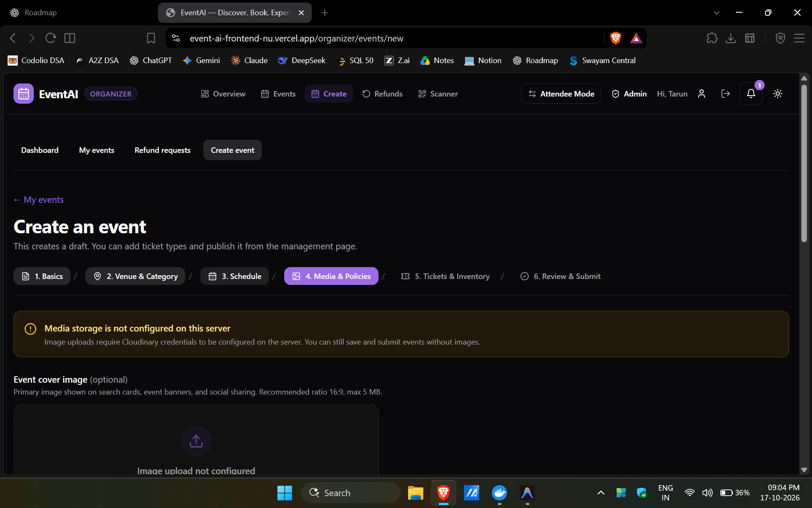Go back to previous page

coord(13,38)
